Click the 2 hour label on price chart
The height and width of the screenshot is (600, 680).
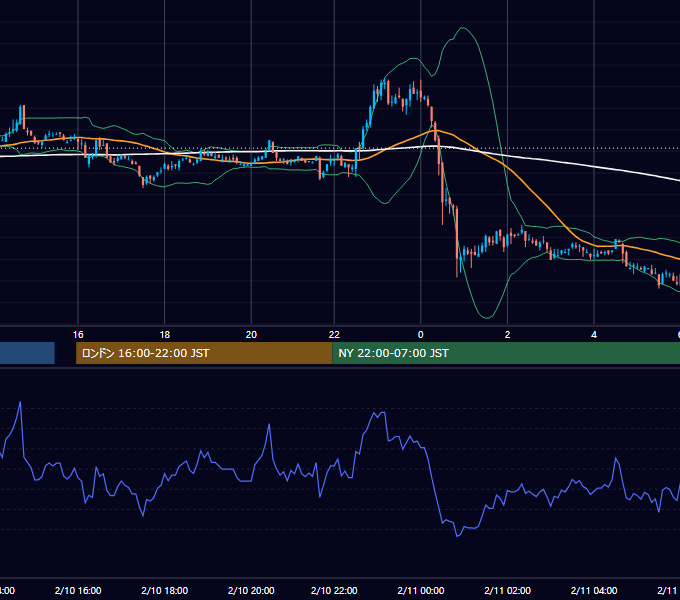pos(507,334)
